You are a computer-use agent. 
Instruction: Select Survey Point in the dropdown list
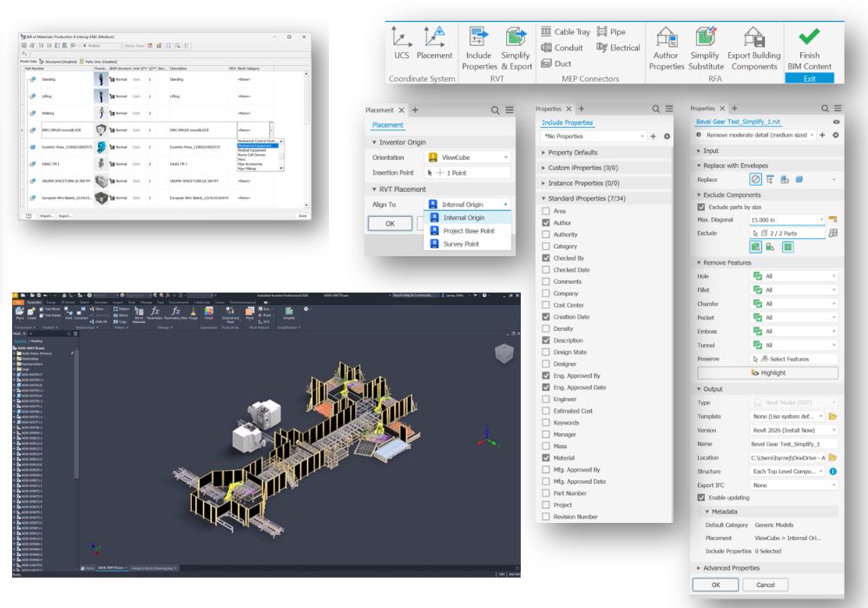[x=460, y=244]
